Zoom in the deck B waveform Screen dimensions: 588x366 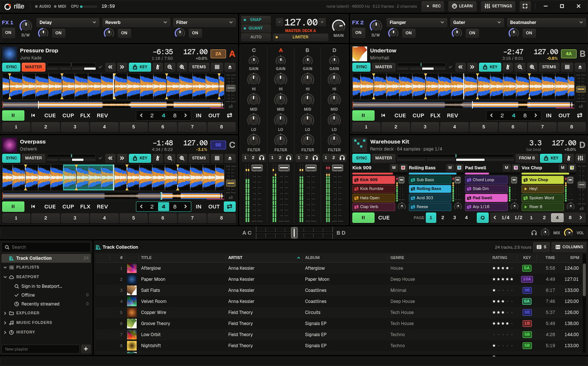532,67
